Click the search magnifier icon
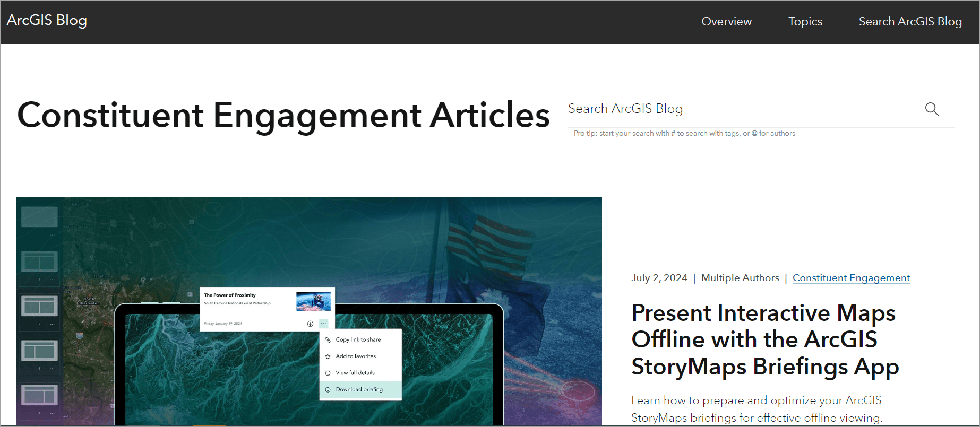 932,109
